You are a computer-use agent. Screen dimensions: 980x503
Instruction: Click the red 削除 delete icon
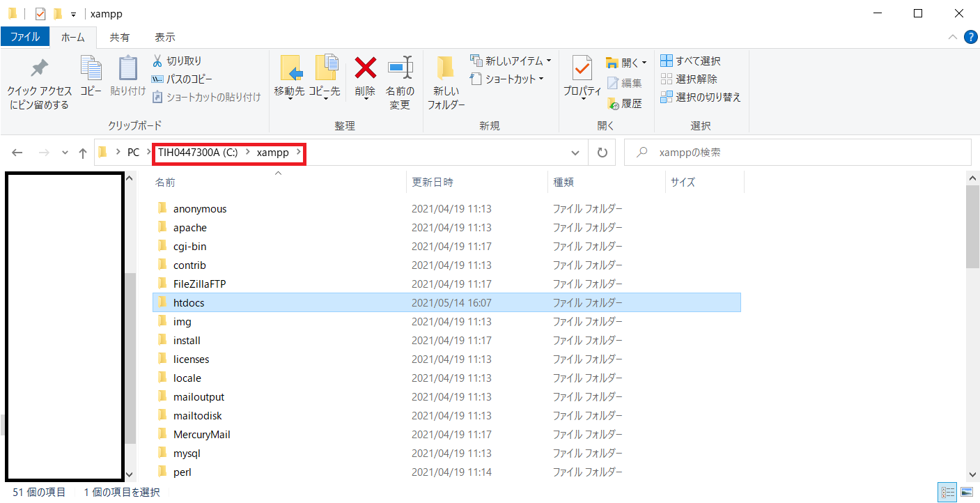tap(365, 68)
